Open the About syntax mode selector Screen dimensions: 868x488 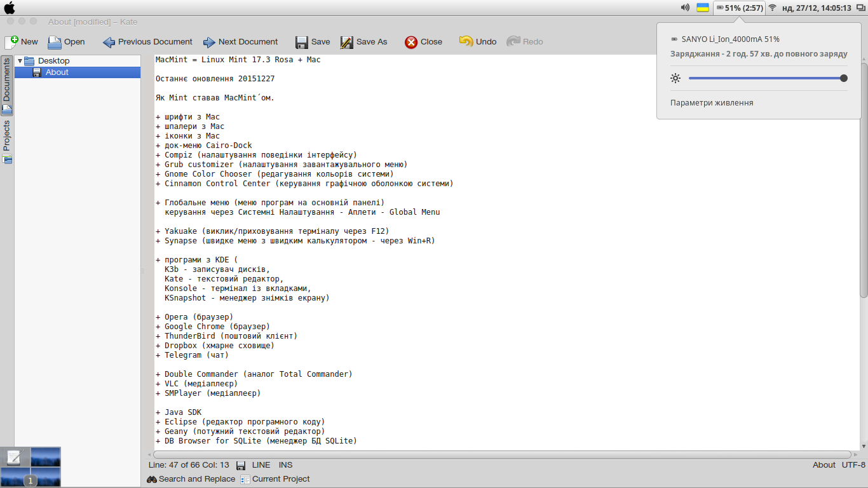(824, 465)
